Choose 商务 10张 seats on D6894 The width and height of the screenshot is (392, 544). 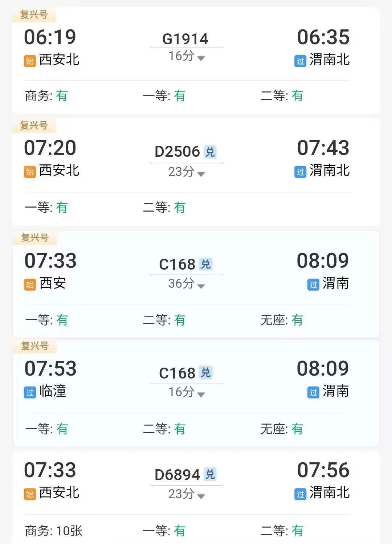tap(54, 531)
